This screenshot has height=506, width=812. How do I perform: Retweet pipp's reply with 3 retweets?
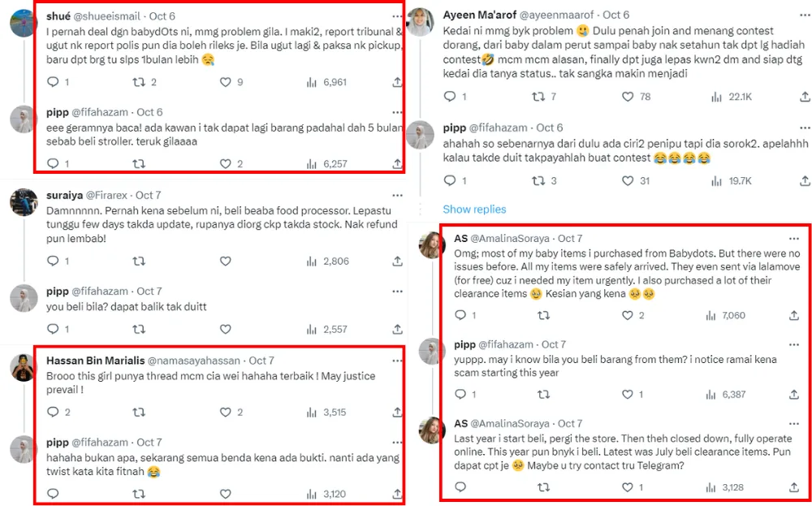click(538, 180)
